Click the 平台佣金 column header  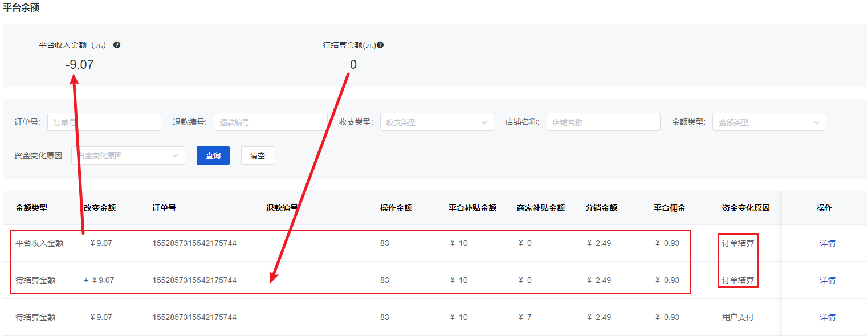pos(670,208)
